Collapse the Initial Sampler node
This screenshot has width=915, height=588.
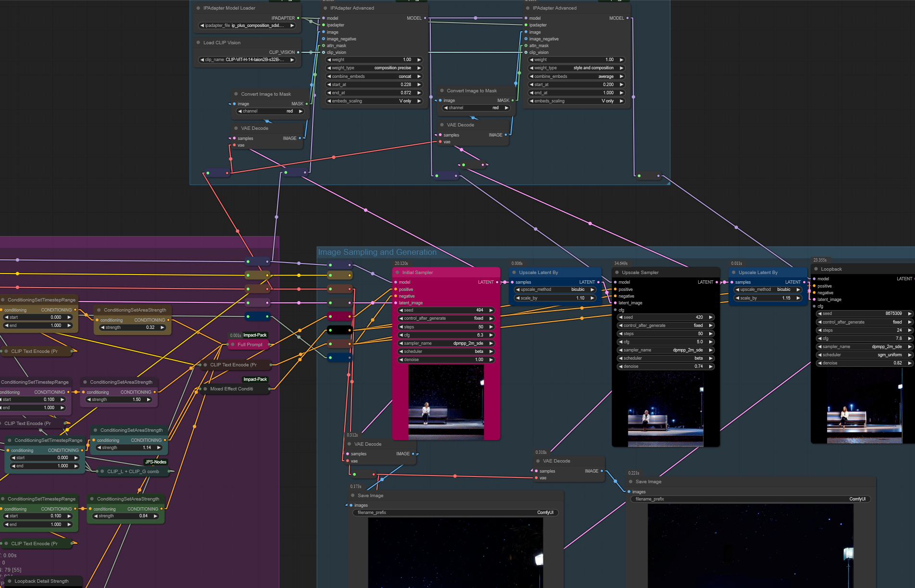tap(398, 273)
